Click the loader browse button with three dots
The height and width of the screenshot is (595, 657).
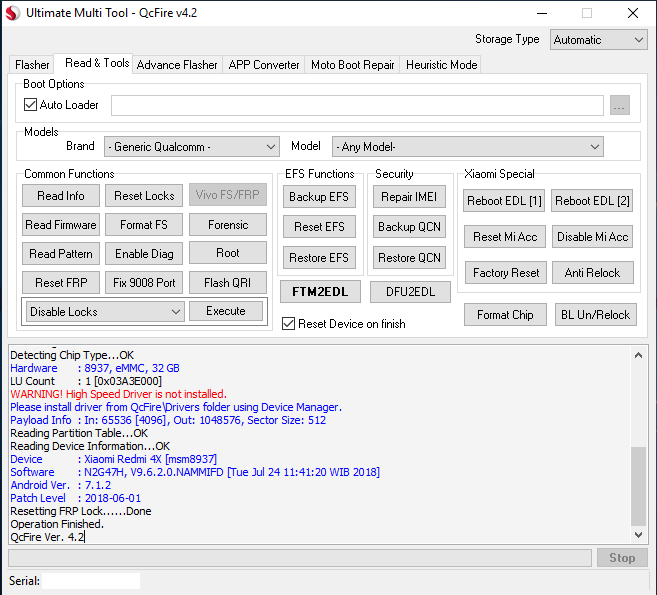[x=620, y=105]
